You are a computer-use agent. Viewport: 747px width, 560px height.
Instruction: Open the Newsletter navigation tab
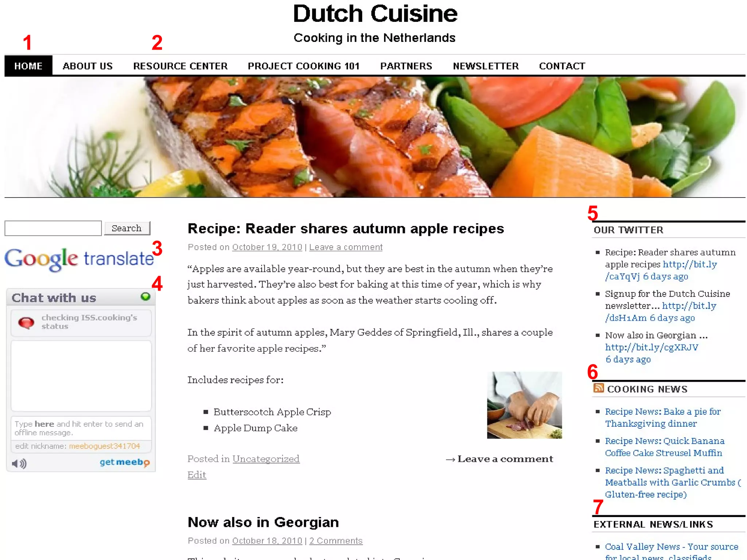click(485, 66)
